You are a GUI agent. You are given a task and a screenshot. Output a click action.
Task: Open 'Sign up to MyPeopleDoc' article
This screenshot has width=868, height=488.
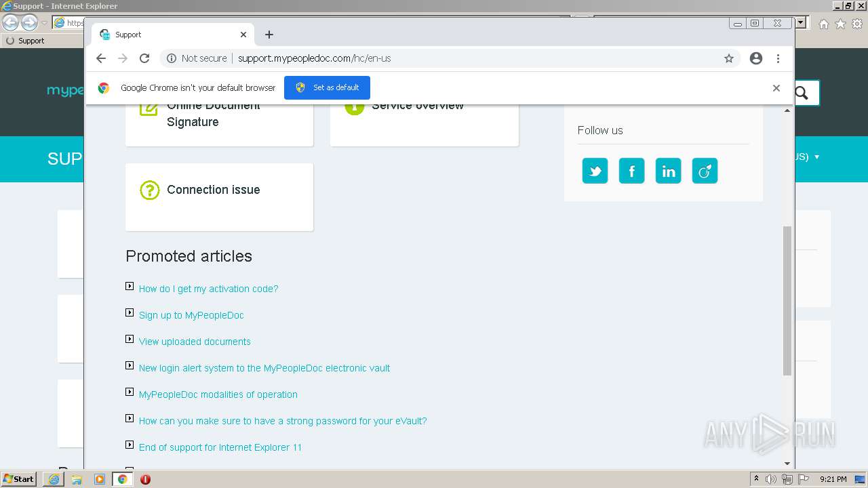(191, 315)
